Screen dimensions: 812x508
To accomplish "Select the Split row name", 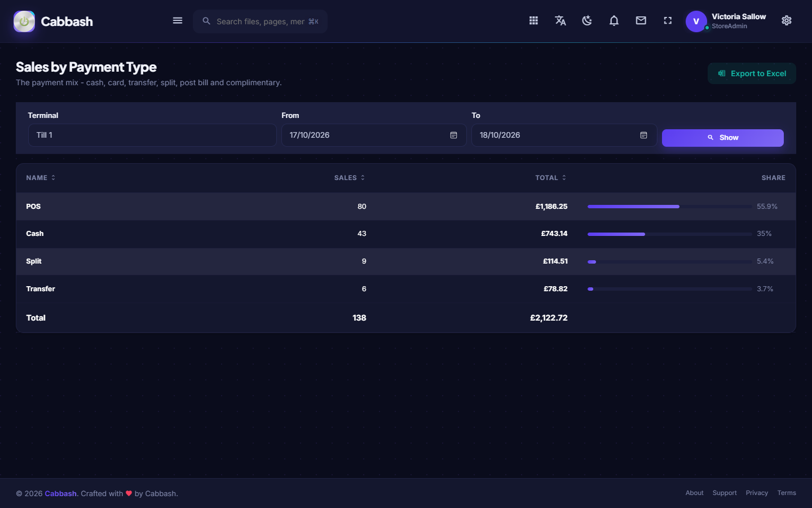I will point(34,261).
